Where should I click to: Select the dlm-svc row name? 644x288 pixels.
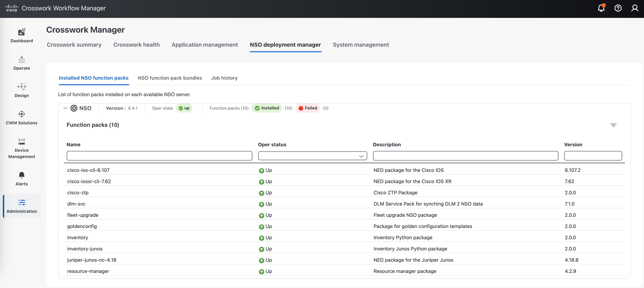coord(76,204)
